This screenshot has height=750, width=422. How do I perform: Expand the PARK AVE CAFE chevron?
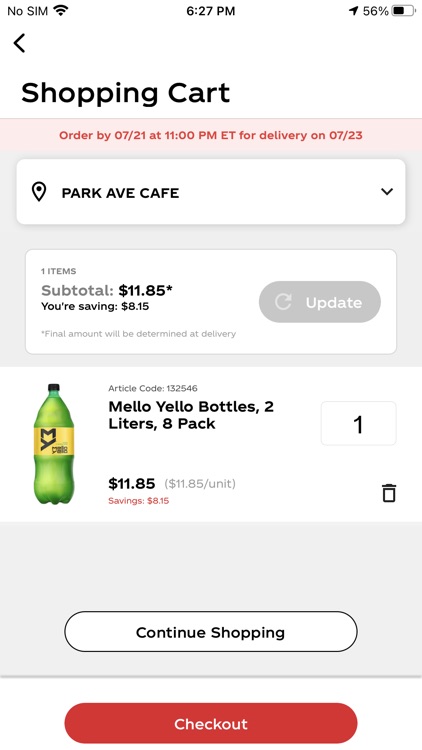387,192
